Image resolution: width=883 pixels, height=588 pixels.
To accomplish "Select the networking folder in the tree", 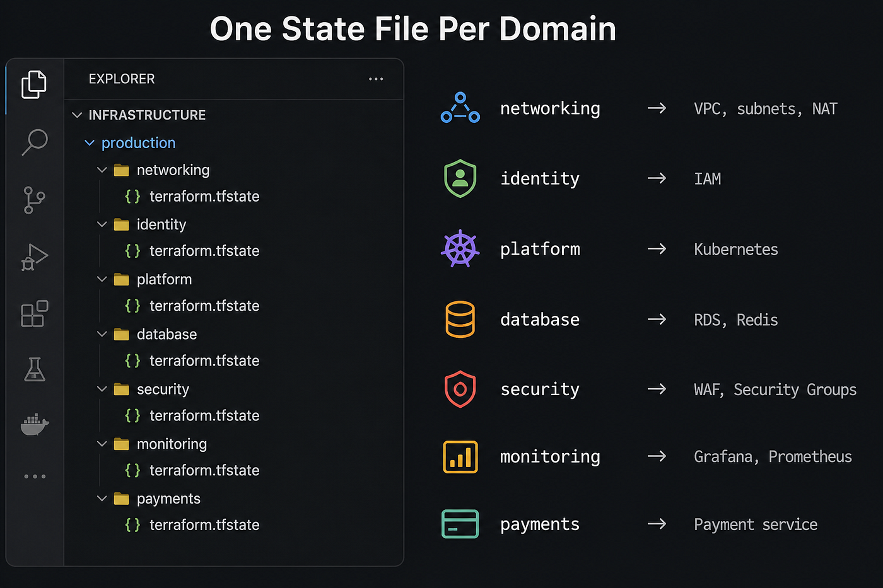I will [173, 170].
